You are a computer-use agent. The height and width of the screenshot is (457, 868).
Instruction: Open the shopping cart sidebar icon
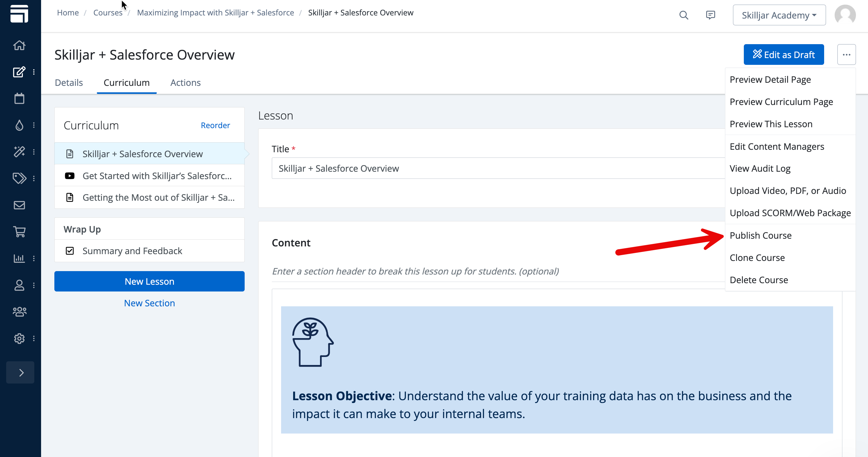tap(19, 232)
